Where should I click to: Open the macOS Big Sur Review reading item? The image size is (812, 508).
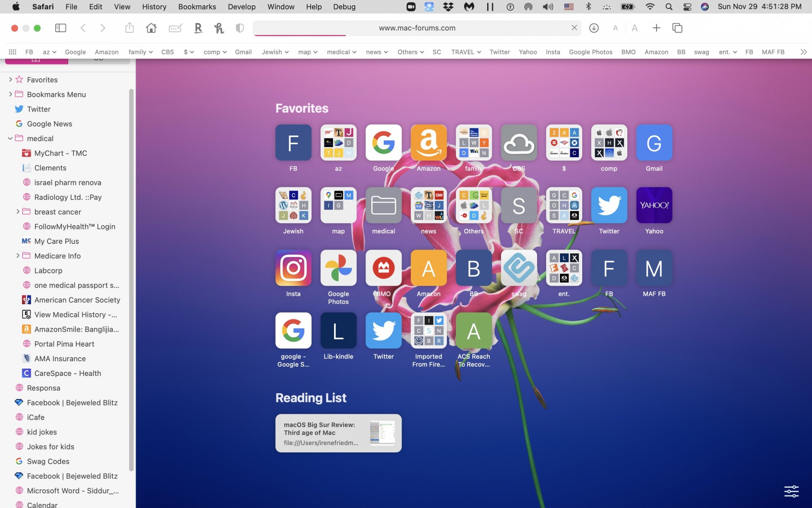(x=338, y=433)
